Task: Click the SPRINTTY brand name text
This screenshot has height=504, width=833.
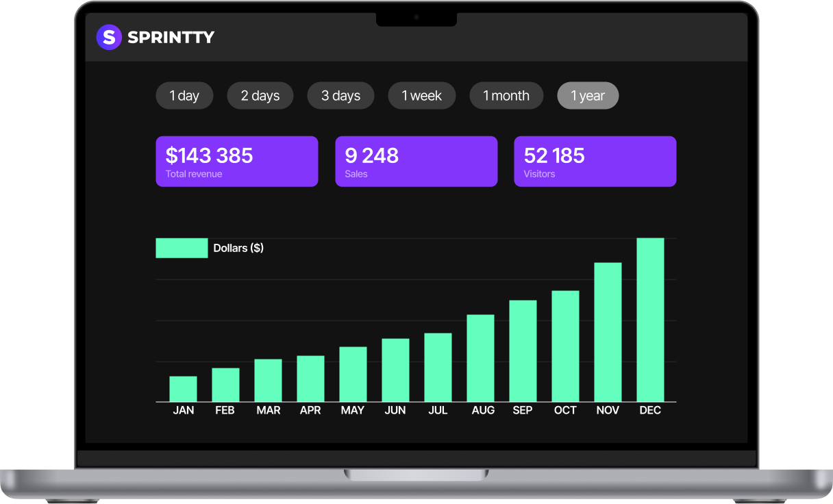Action: pyautogui.click(x=171, y=37)
